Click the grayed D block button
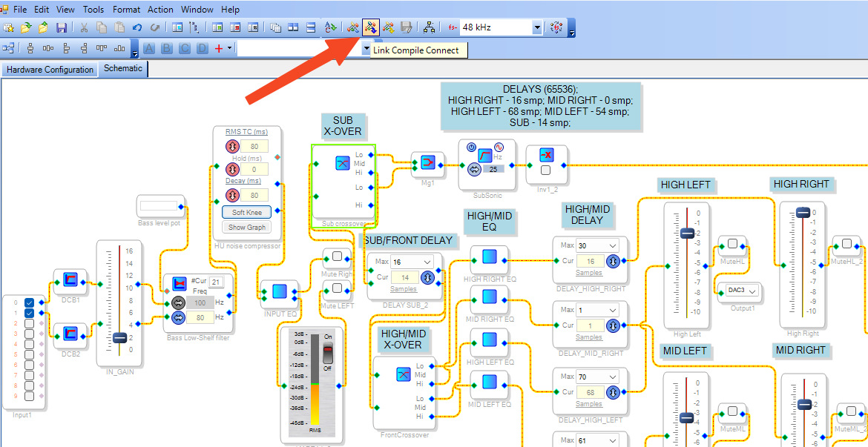 point(203,48)
